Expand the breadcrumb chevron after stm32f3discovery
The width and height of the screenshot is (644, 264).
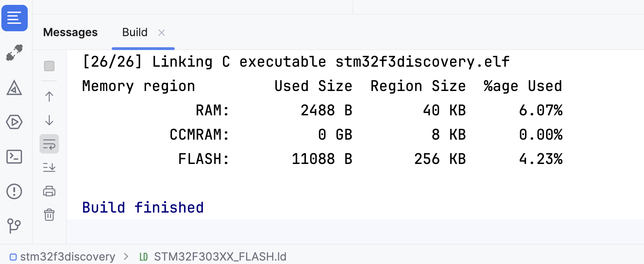tap(126, 257)
